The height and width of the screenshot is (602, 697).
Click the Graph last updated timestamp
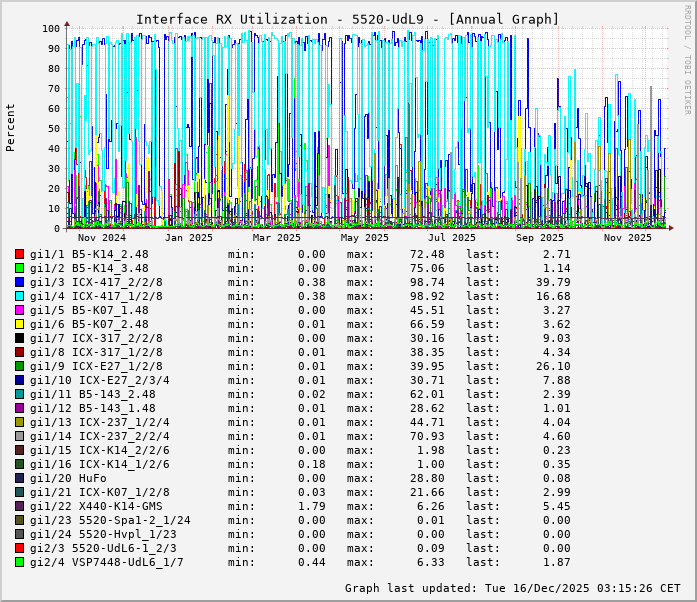point(513,588)
